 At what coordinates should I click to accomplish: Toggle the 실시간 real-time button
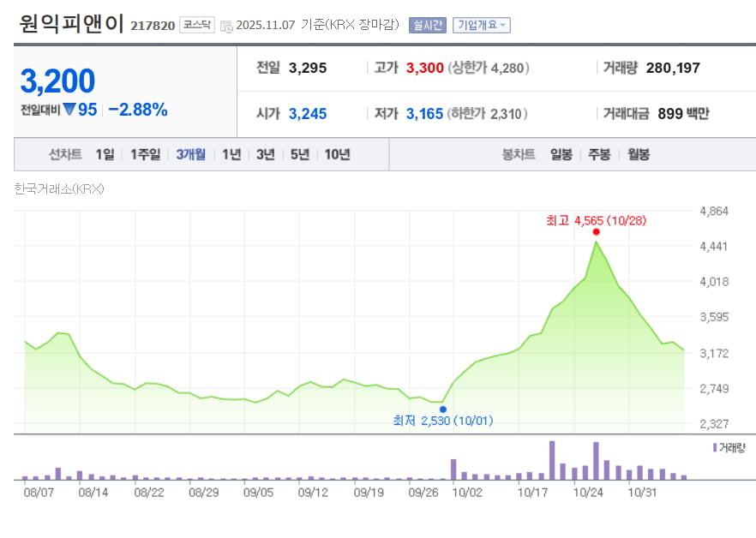tap(428, 25)
